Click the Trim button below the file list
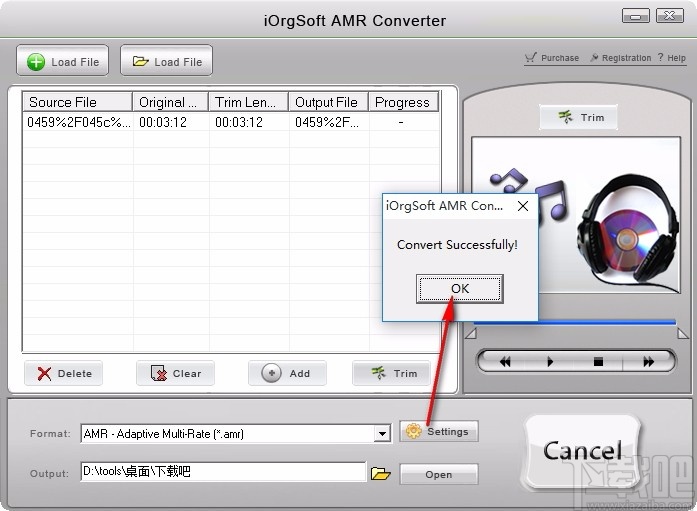This screenshot has height=511, width=697. [392, 373]
